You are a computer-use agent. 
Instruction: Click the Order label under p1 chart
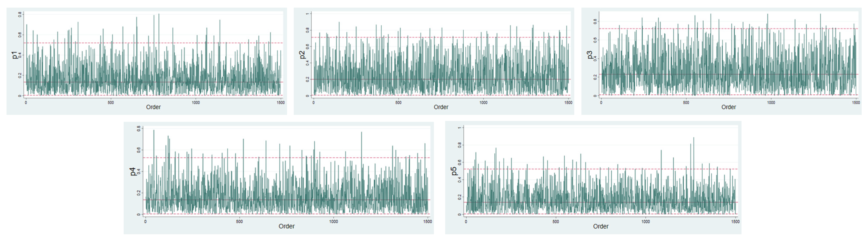click(x=153, y=107)
